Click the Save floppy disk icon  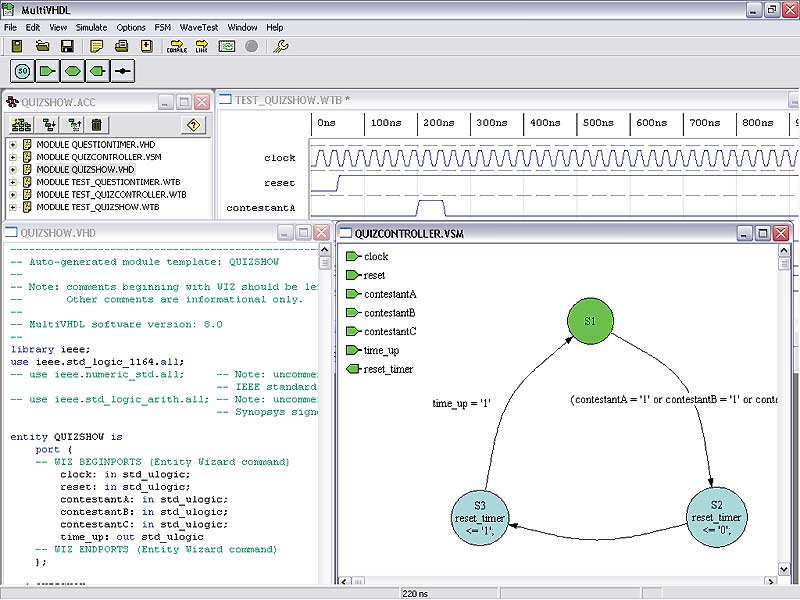67,46
